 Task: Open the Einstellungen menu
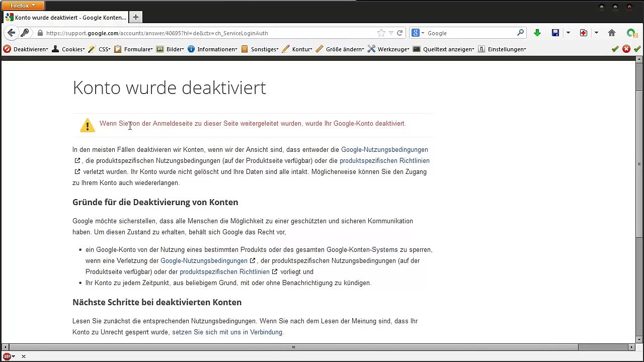[502, 49]
